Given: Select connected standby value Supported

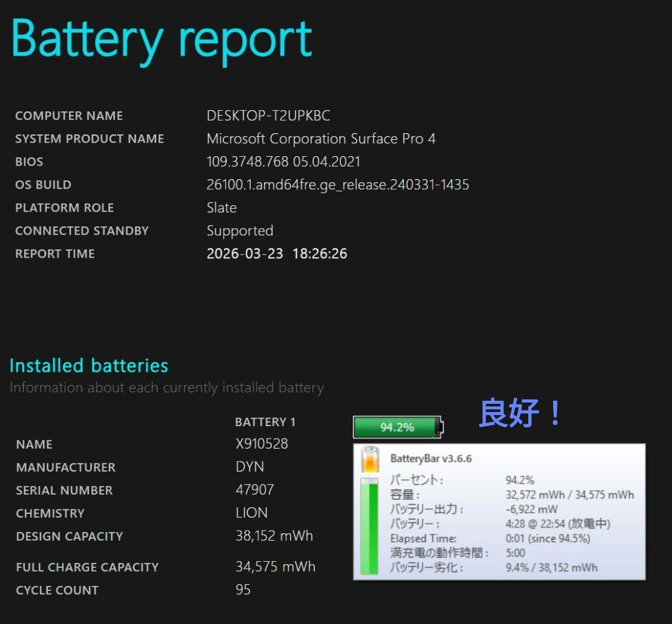Looking at the screenshot, I should tap(240, 231).
